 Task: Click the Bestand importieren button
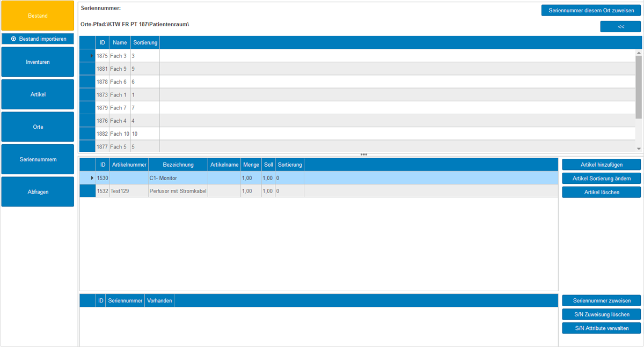click(x=38, y=39)
